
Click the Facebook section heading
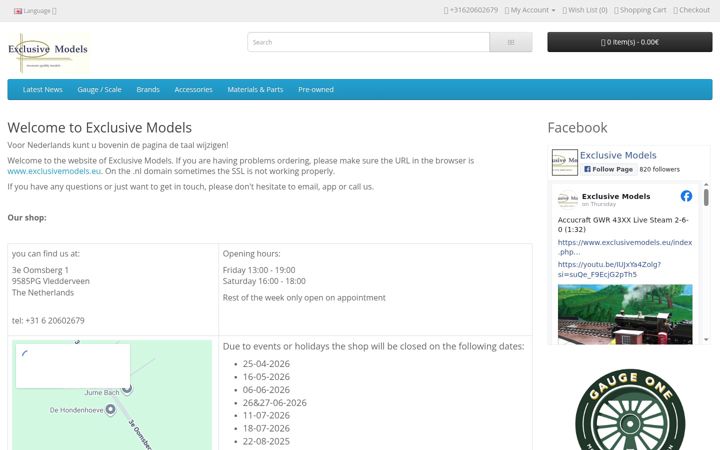(577, 128)
